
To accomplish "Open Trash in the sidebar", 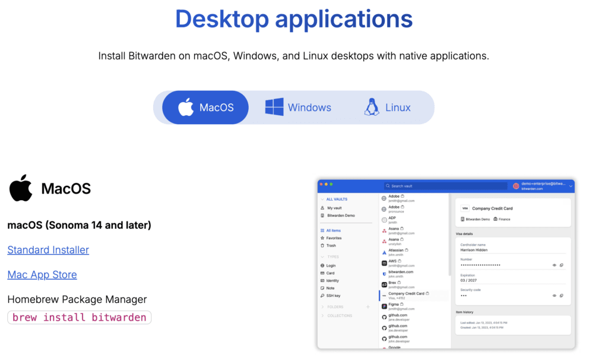I will (331, 245).
